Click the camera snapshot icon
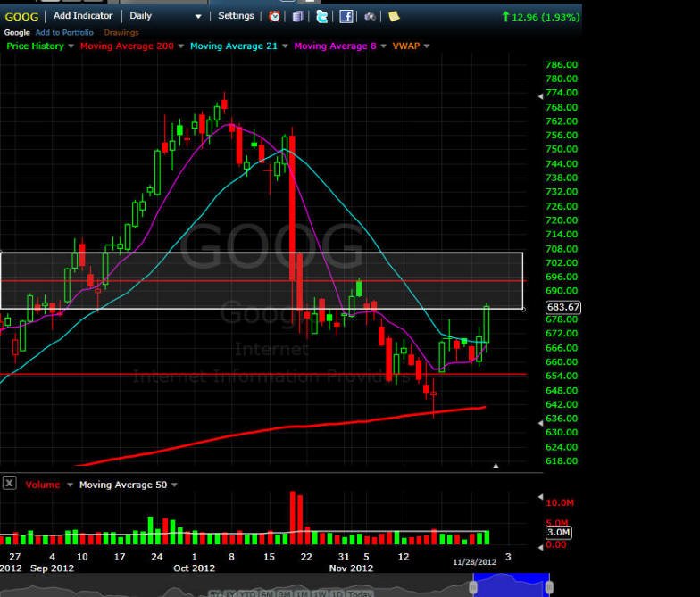The height and width of the screenshot is (597, 700). 370,16
